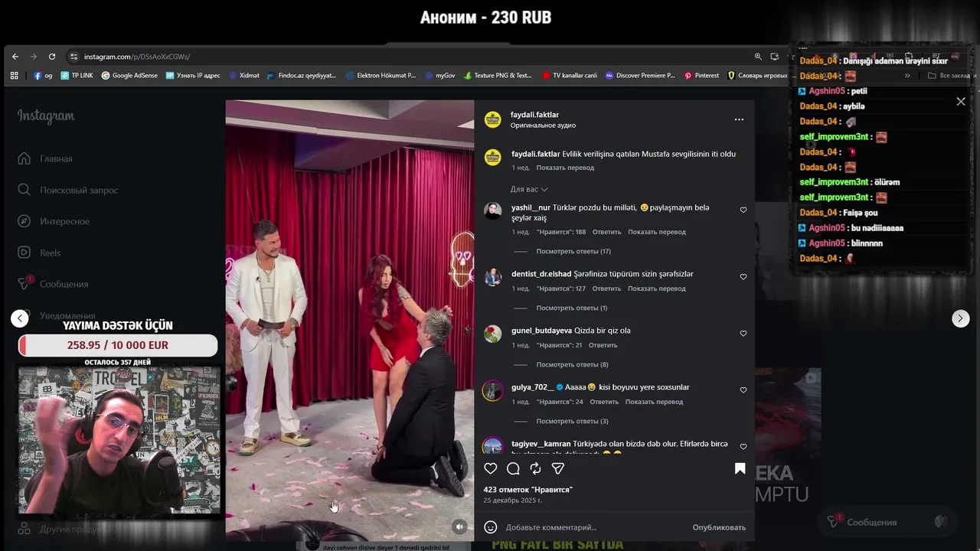The width and height of the screenshot is (980, 551).
Task: Unmute the video with the speaker icon
Action: point(459,527)
